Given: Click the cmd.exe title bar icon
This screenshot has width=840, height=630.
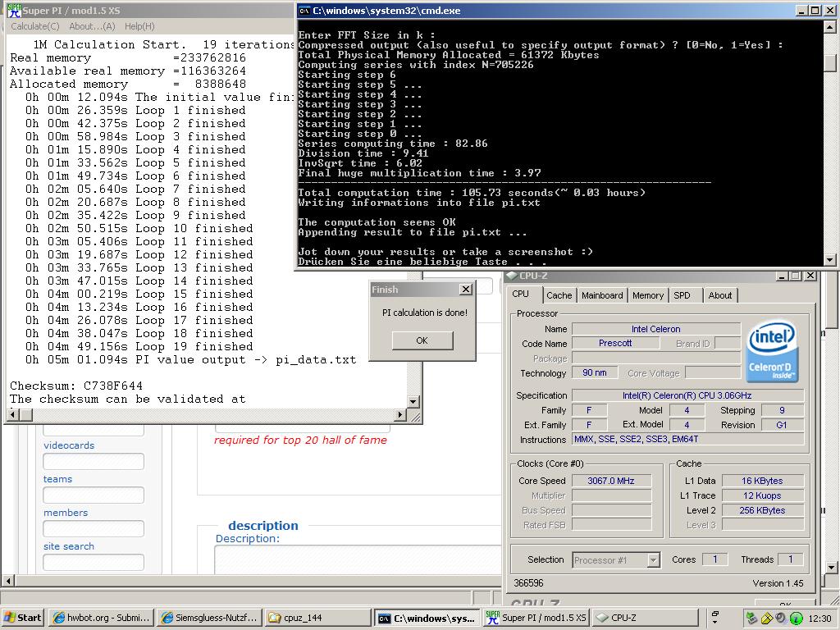Looking at the screenshot, I should click(x=304, y=10).
